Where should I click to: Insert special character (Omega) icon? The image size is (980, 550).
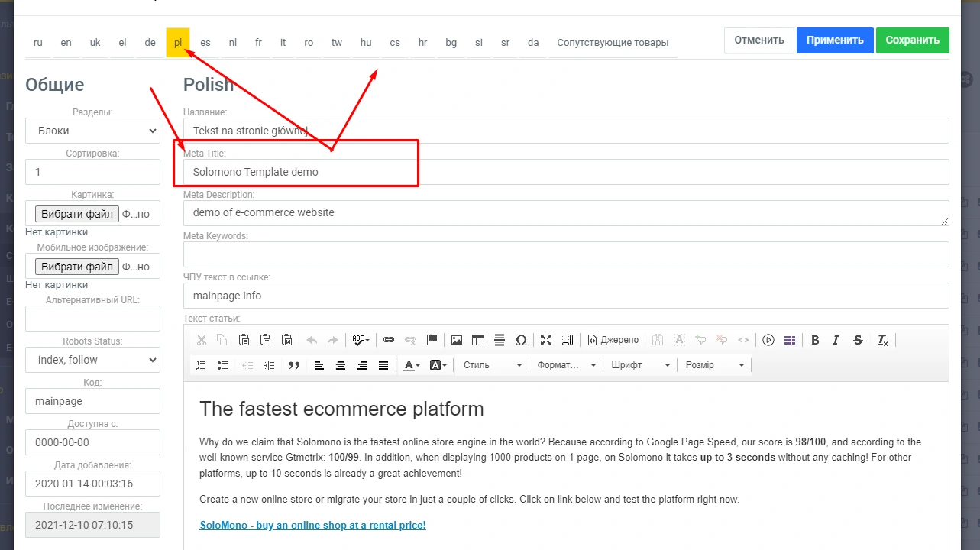[521, 340]
